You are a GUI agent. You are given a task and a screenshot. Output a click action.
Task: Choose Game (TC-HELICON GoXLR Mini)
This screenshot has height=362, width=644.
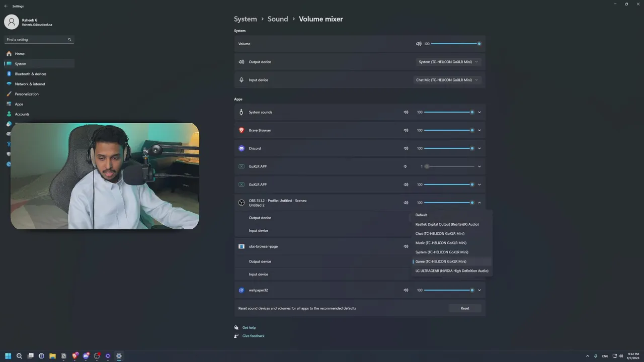(x=451, y=261)
